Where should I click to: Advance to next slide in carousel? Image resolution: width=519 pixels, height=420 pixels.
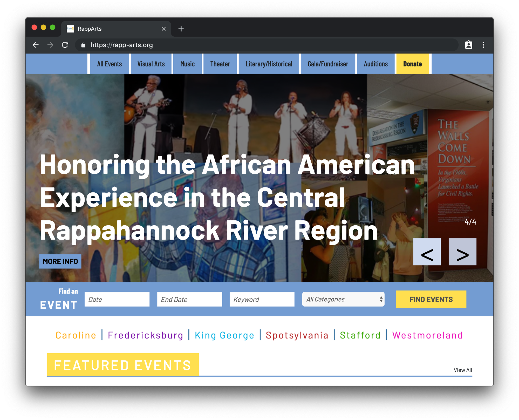pyautogui.click(x=462, y=252)
